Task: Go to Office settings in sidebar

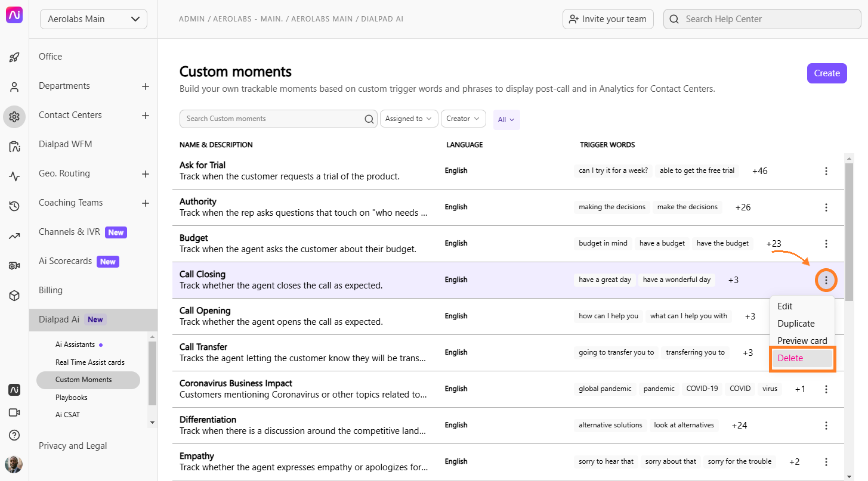Action: click(x=50, y=57)
